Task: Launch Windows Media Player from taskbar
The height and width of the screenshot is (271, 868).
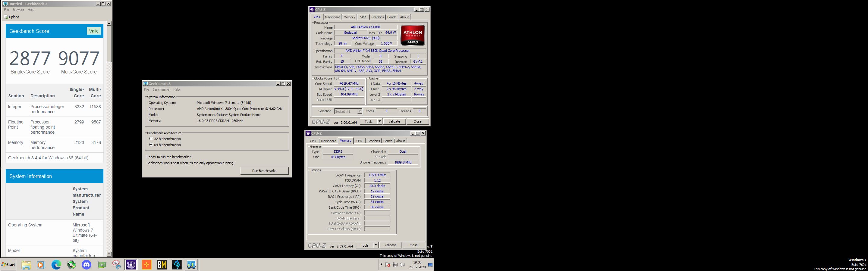Action: (41, 265)
